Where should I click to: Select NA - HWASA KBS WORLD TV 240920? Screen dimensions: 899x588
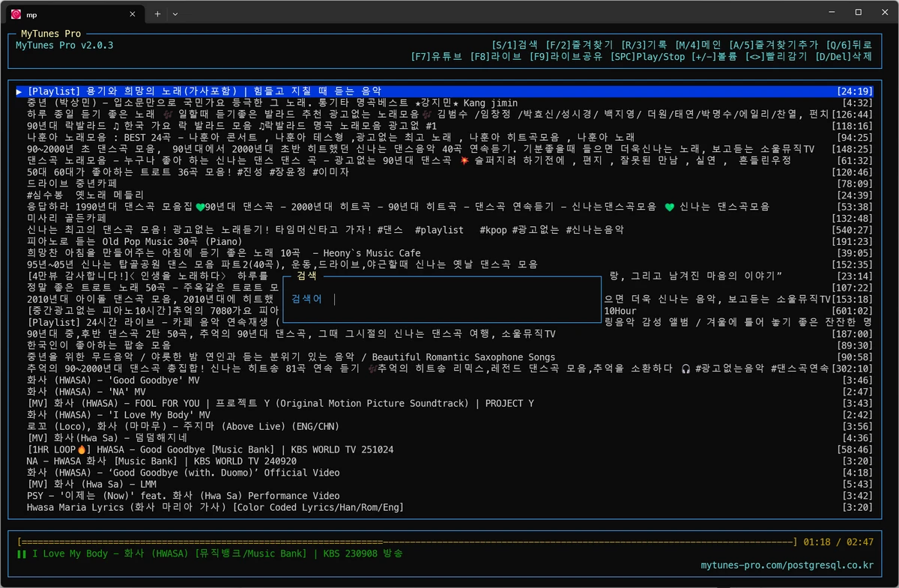tap(444, 461)
